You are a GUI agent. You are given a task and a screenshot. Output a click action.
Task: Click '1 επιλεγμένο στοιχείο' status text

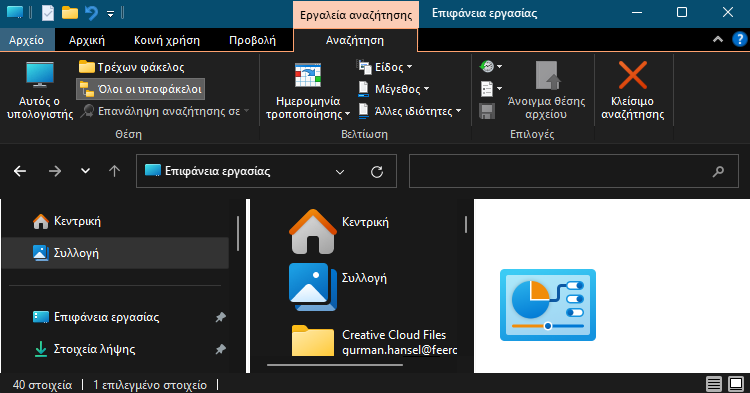pyautogui.click(x=150, y=385)
